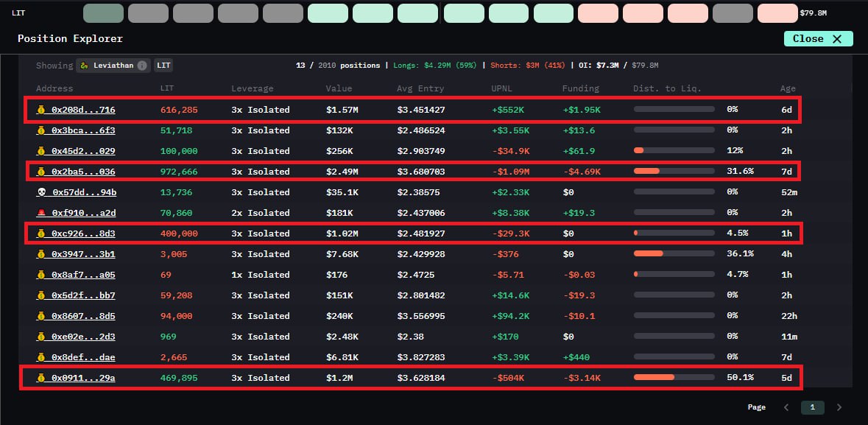This screenshot has width=868, height=425.
Task: Open address 0x2ba5...036 link
Action: click(x=82, y=172)
